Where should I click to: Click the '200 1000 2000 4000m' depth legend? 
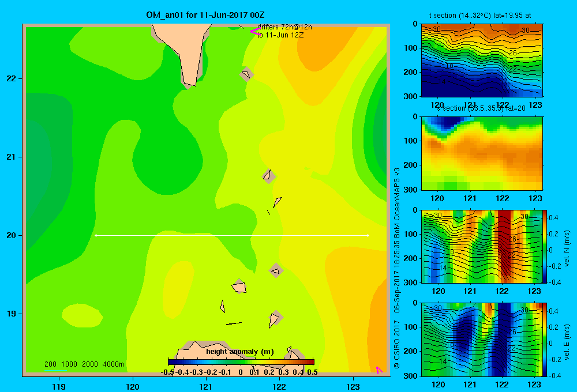[x=84, y=364]
